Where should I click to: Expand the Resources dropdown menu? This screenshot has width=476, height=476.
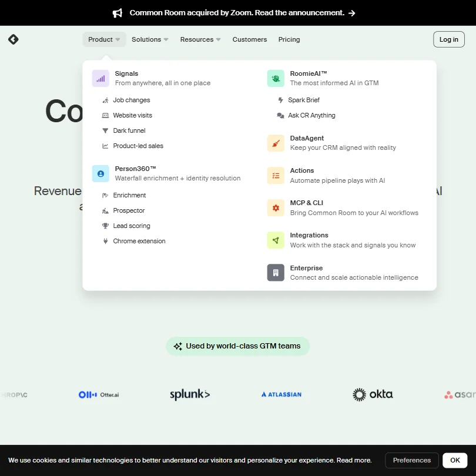[x=200, y=39]
